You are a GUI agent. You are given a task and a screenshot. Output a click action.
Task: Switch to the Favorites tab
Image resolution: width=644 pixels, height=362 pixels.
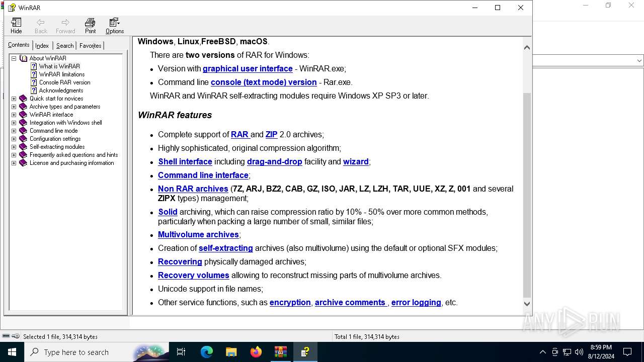[91, 46]
